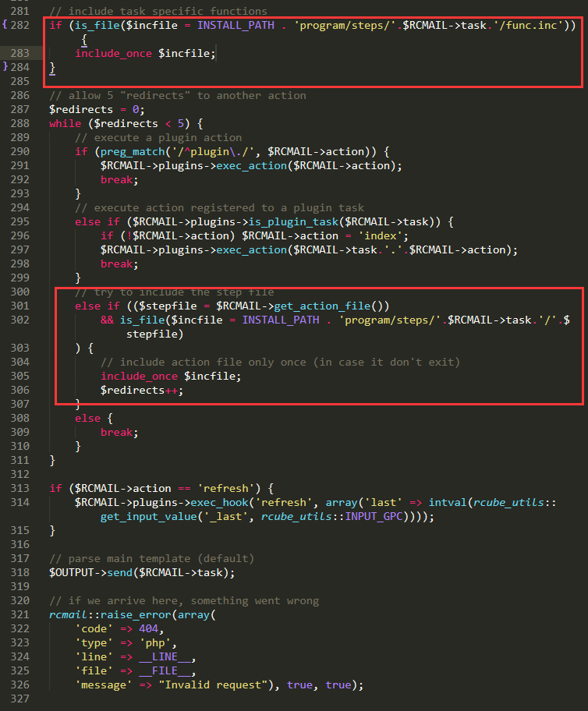Screen dimensions: 588x711
Task: Click '__LINE__' on line 324
Action: pos(165,656)
